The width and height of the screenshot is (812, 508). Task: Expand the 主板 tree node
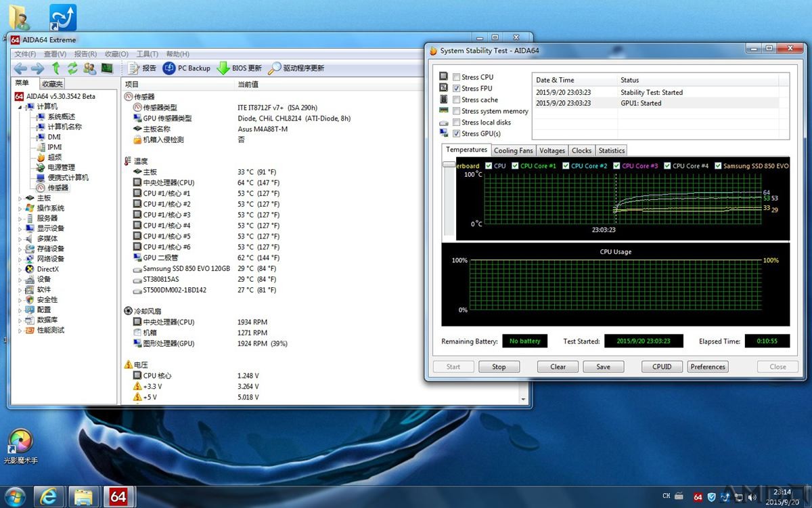tap(20, 198)
